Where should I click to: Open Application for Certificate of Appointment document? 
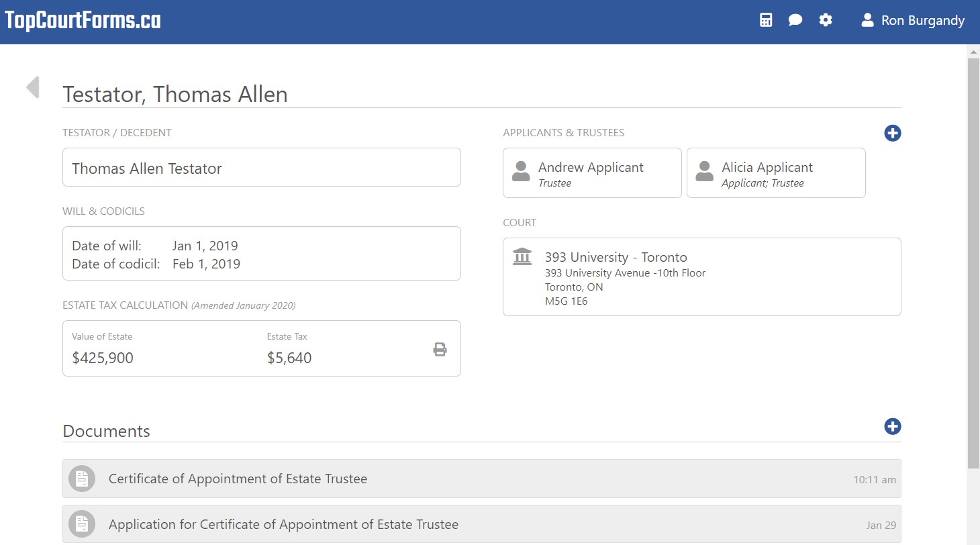pos(283,525)
